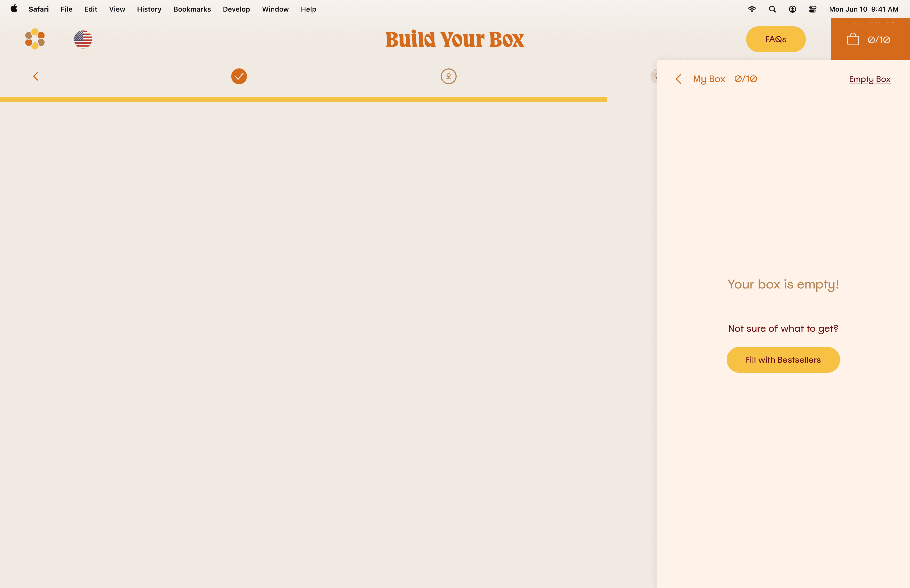Click the Empty Box link
The image size is (910, 588).
[869, 79]
